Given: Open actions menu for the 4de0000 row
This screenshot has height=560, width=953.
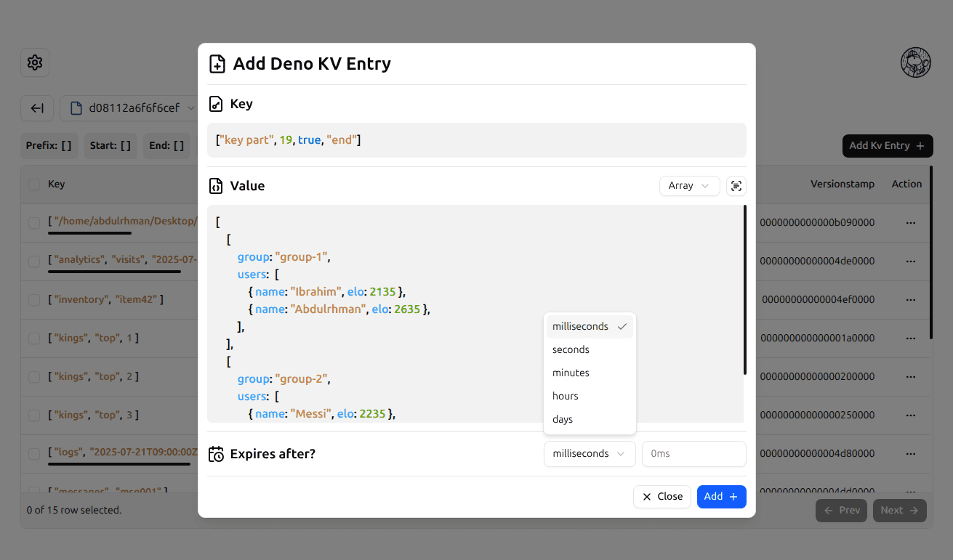Looking at the screenshot, I should point(910,261).
